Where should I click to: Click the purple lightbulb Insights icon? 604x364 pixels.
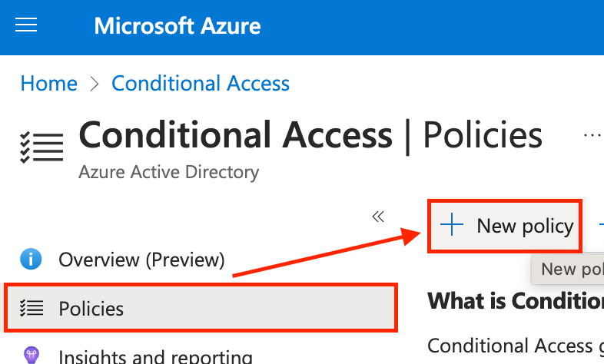[x=32, y=355]
